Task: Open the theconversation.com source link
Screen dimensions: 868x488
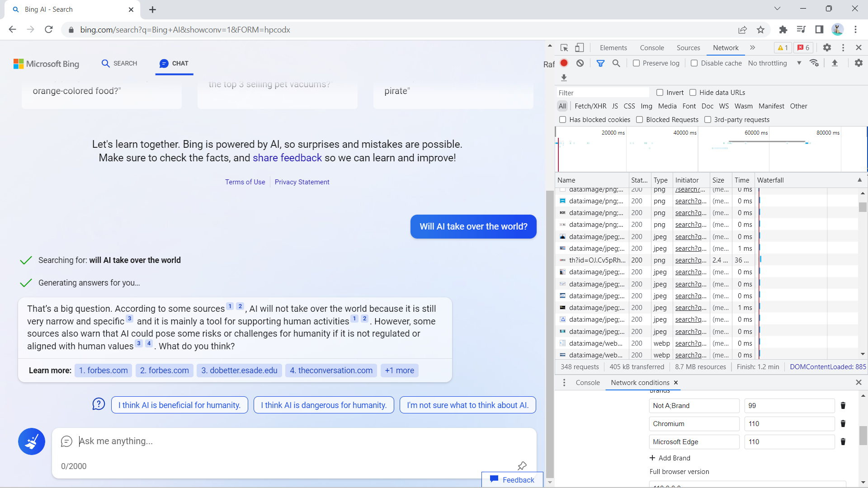Action: point(331,371)
